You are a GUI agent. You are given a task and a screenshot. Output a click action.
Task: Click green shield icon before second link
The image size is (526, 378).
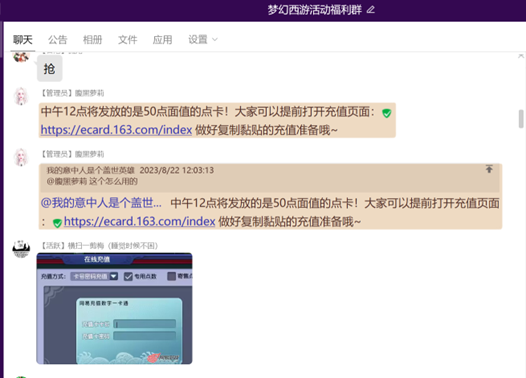[x=57, y=223]
